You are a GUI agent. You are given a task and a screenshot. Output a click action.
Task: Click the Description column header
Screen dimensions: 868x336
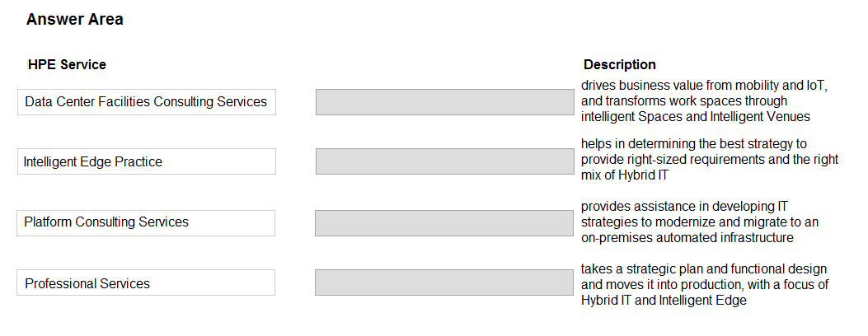click(620, 65)
